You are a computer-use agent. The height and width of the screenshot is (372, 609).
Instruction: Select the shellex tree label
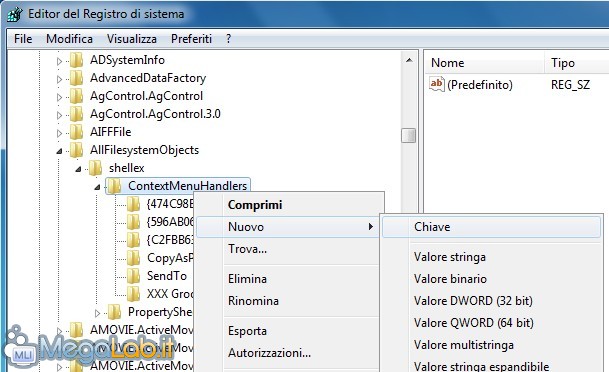point(127,168)
